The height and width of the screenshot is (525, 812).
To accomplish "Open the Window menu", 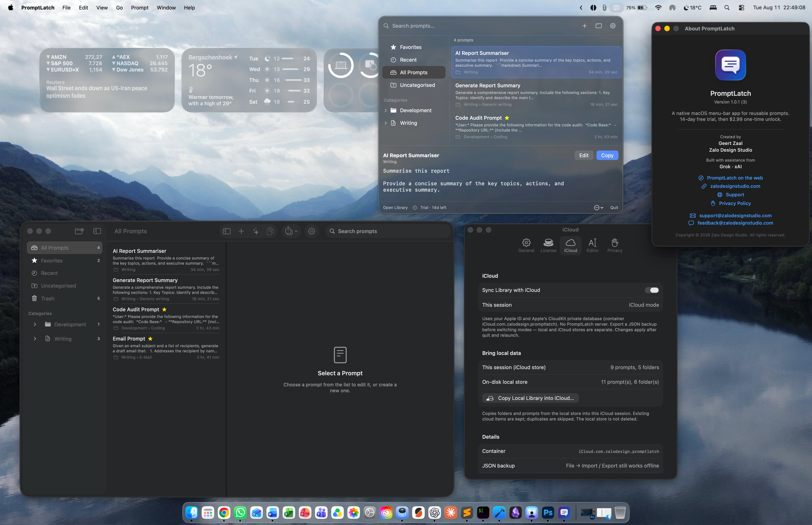I will coord(166,8).
